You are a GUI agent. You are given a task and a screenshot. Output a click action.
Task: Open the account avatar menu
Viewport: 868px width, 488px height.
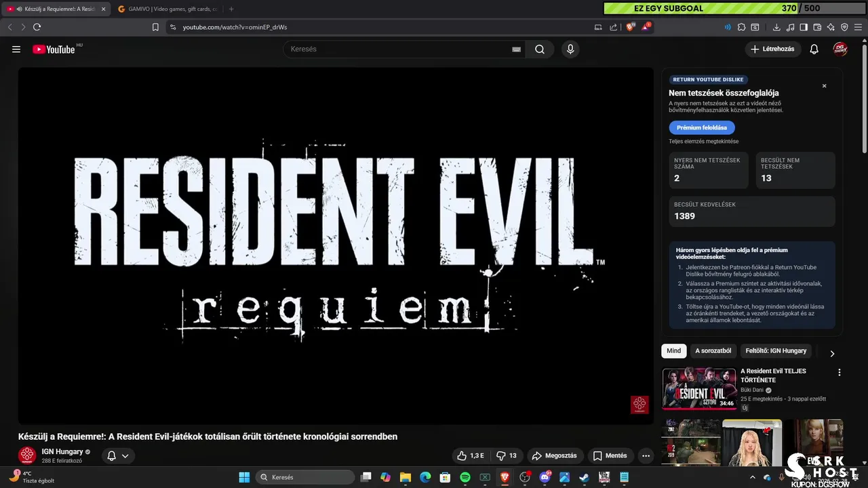click(x=840, y=49)
